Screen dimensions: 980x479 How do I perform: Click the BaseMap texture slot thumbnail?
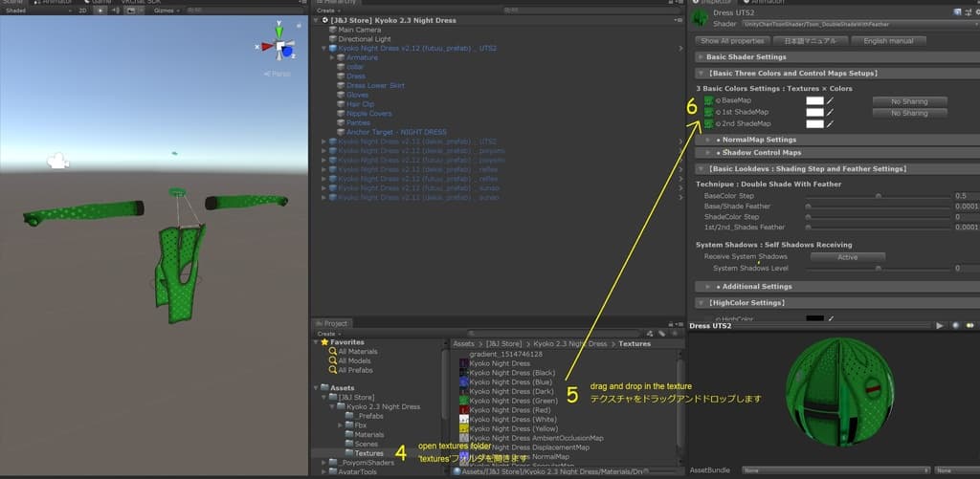point(708,99)
